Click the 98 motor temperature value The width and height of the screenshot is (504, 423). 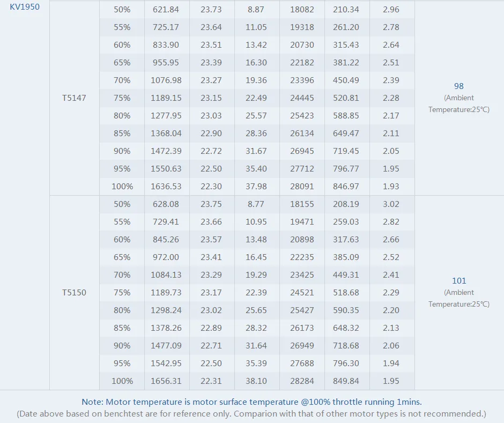coord(458,86)
